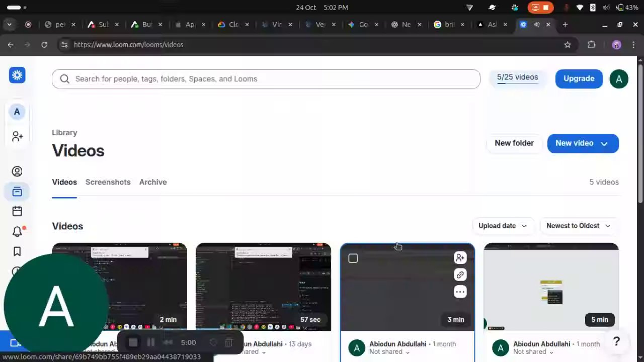
Task: Open the Newest to Oldest sort dropdown
Action: [x=579, y=226]
